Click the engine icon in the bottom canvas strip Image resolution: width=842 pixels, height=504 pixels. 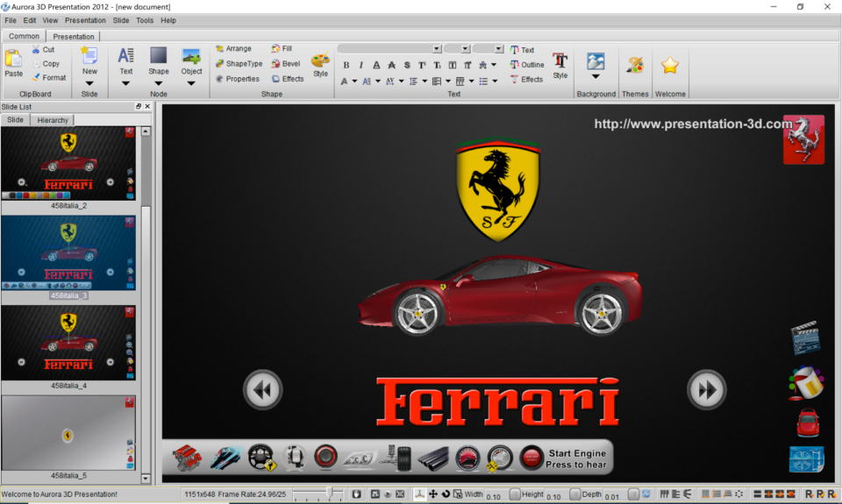point(187,458)
